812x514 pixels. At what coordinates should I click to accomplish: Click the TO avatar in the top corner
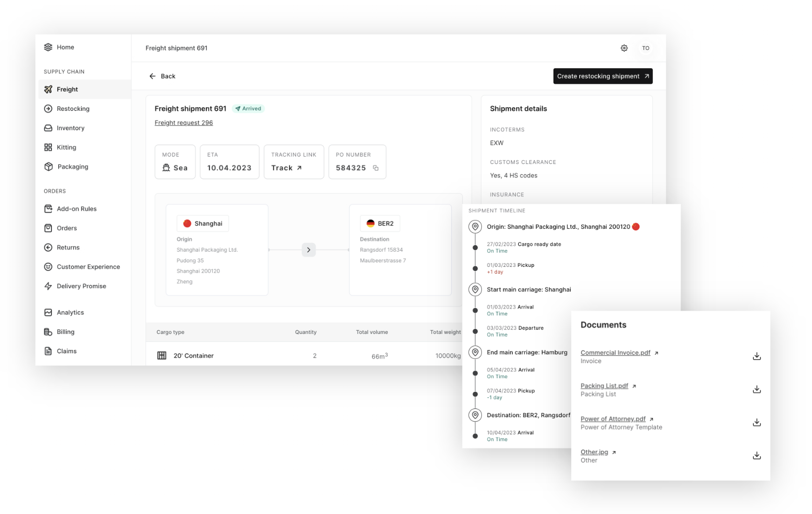(646, 48)
